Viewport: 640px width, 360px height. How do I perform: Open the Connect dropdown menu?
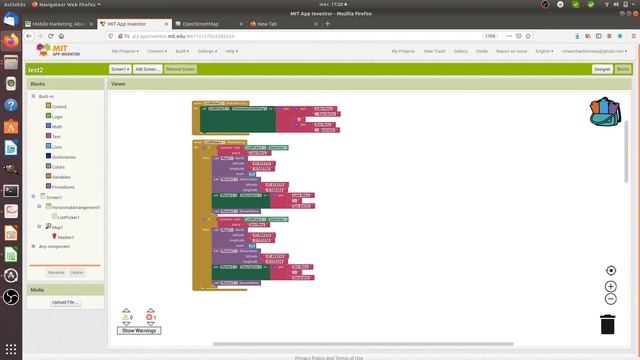coord(157,51)
